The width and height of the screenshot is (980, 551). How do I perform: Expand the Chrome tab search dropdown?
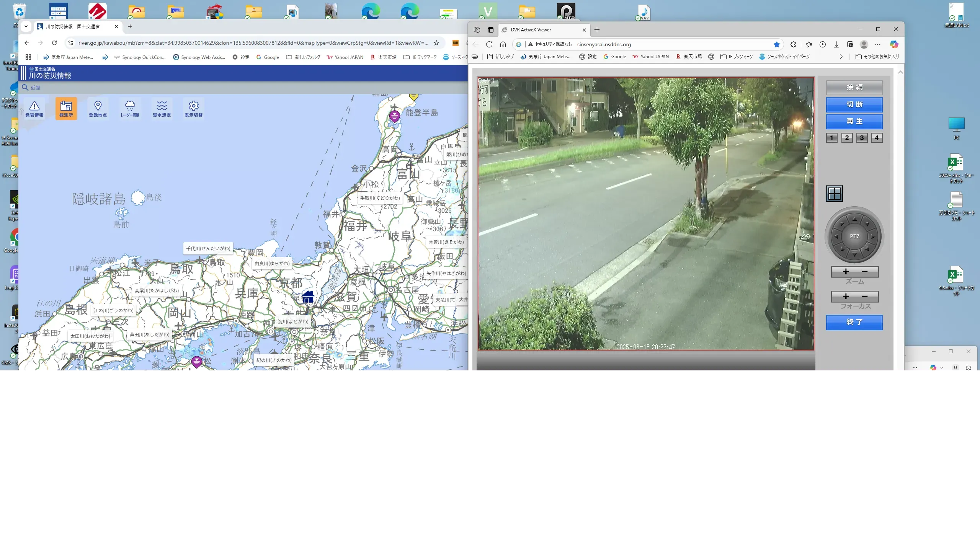[26, 26]
